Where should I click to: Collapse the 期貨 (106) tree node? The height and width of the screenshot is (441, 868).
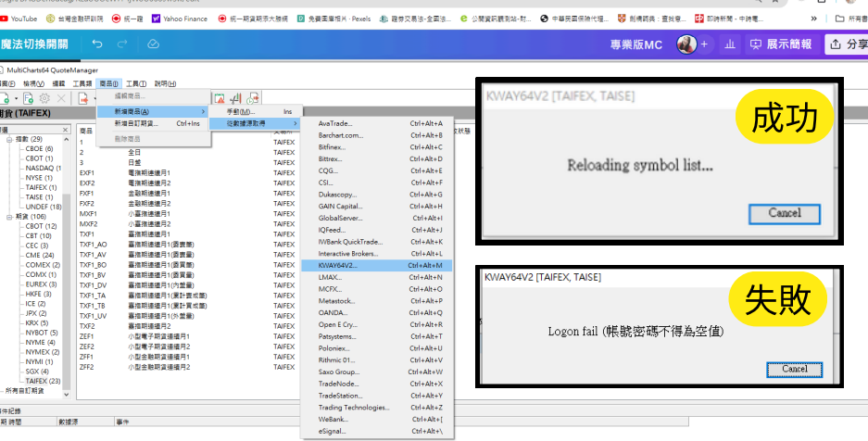click(9, 217)
